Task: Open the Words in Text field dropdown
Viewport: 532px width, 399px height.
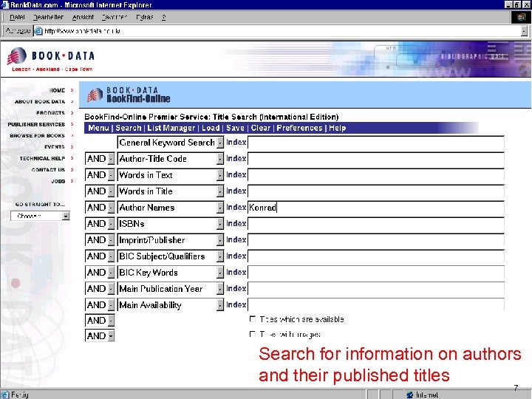Action: pyautogui.click(x=220, y=175)
